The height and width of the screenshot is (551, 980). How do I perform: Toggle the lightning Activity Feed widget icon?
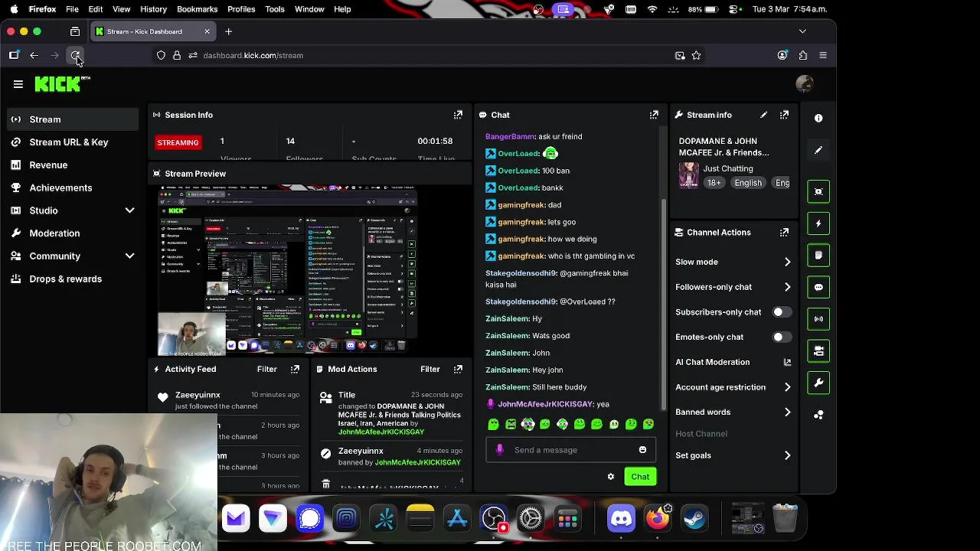click(x=818, y=223)
